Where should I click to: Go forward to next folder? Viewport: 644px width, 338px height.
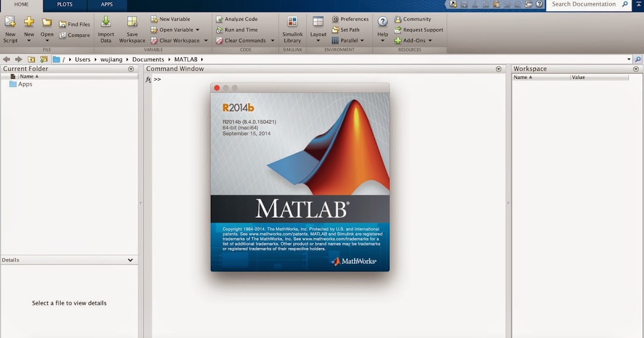coord(18,60)
